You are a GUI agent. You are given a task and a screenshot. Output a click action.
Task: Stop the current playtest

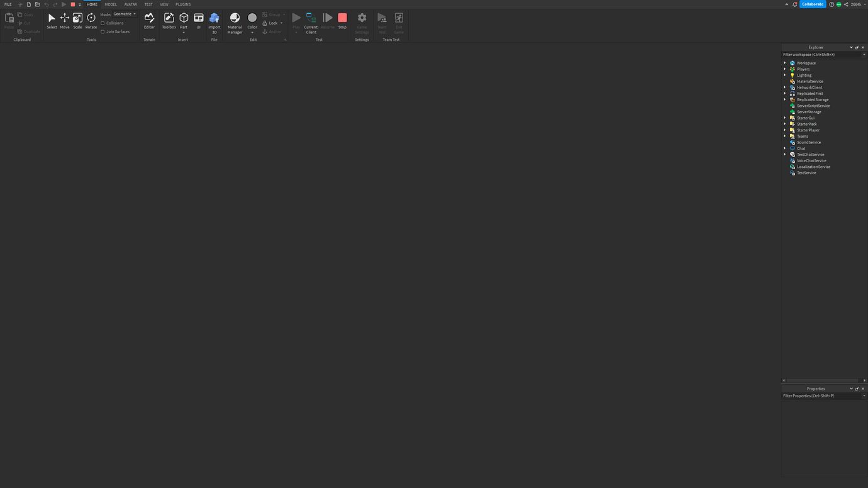coord(342,18)
